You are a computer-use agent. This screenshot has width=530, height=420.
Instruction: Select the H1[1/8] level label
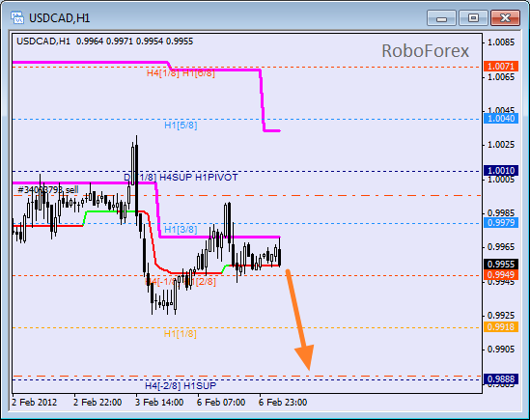(181, 334)
